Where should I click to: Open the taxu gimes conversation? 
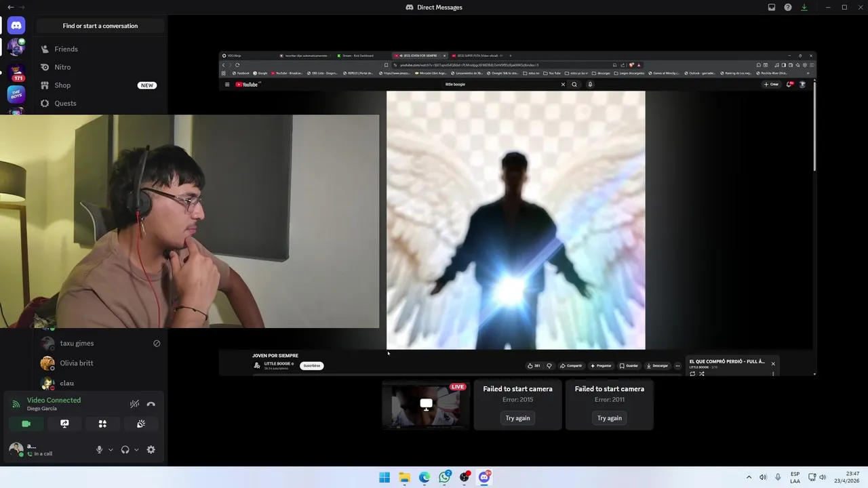[100, 343]
